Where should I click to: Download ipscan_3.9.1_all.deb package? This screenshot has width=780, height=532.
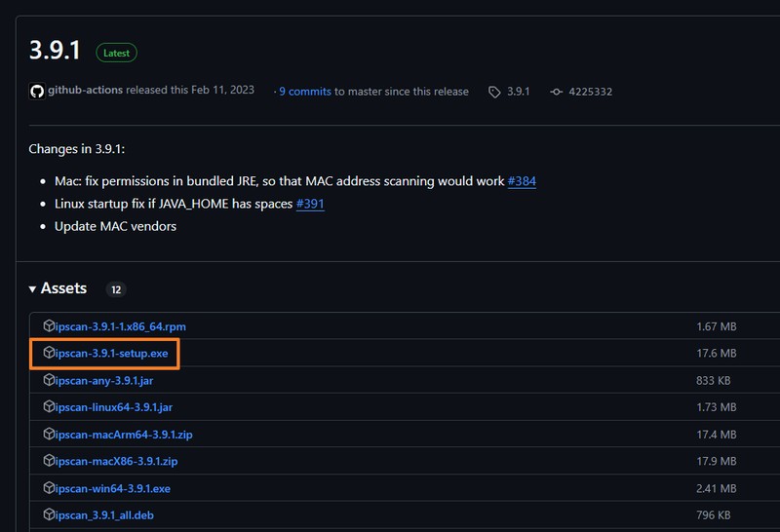pos(104,515)
